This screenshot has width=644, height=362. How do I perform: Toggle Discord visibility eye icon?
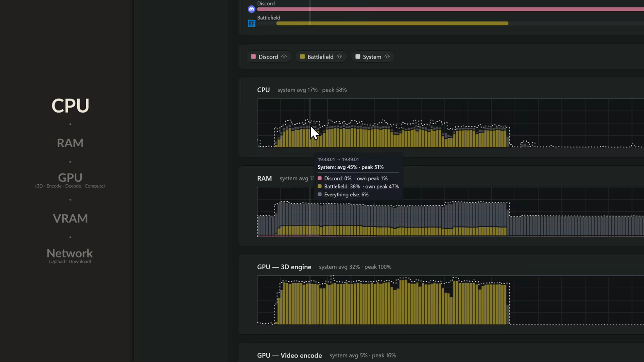click(284, 57)
